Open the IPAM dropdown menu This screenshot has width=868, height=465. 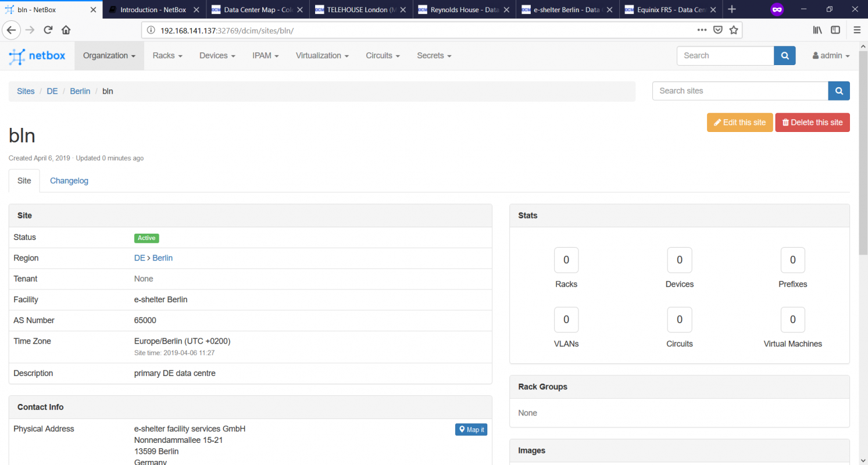tap(265, 55)
